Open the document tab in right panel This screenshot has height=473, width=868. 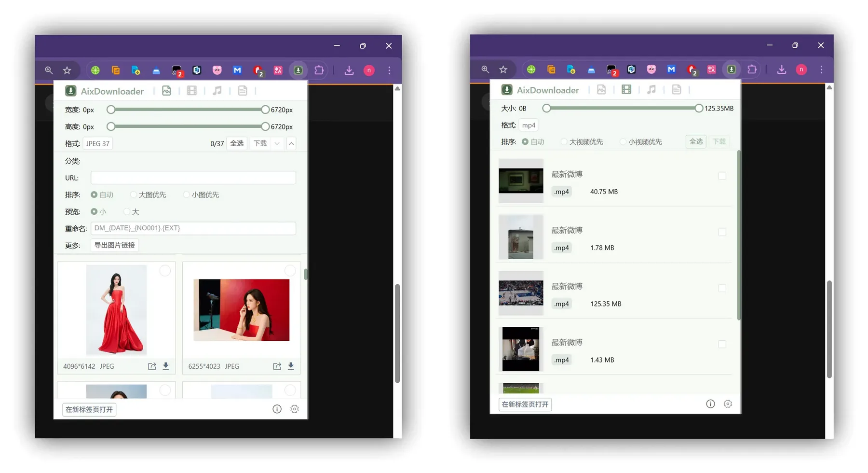677,90
